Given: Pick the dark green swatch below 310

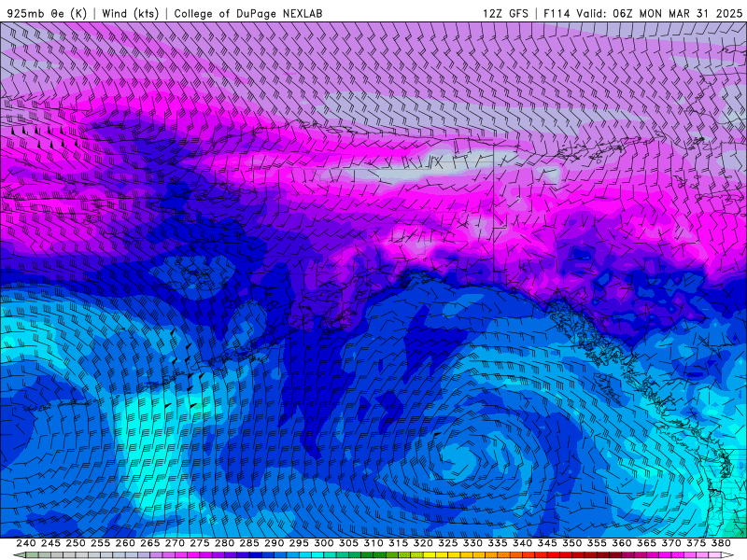Looking at the screenshot, I should pyautogui.click(x=367, y=555).
